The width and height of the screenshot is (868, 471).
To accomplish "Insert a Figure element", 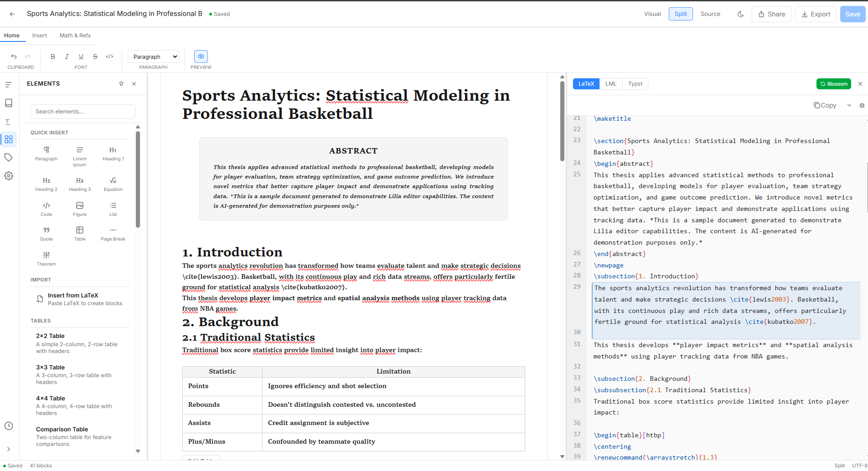I will click(x=80, y=209).
